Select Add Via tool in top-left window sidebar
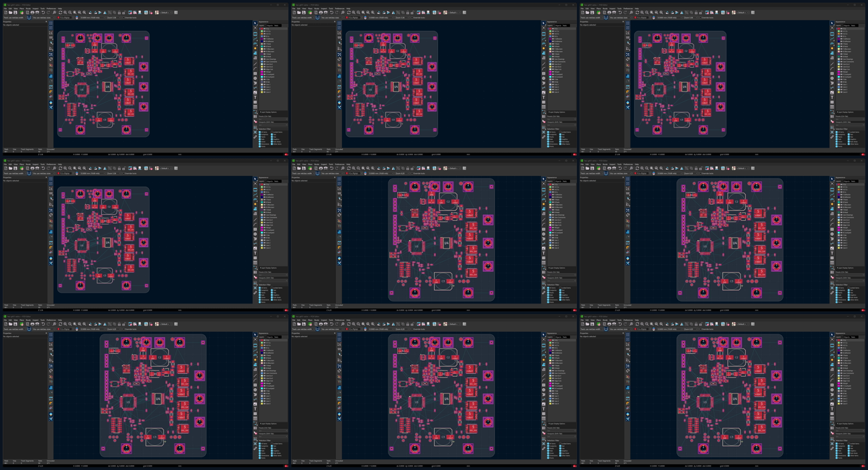The width and height of the screenshot is (868, 470). tap(255, 48)
